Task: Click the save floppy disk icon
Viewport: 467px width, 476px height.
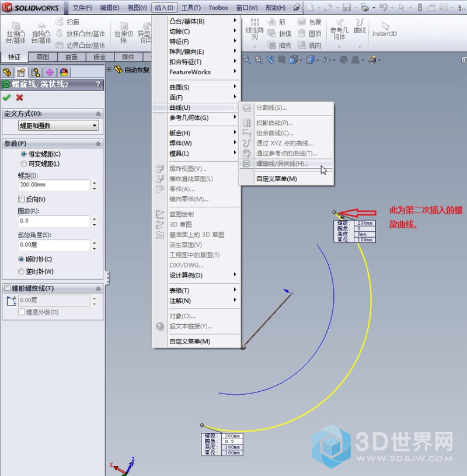Action: point(346,8)
